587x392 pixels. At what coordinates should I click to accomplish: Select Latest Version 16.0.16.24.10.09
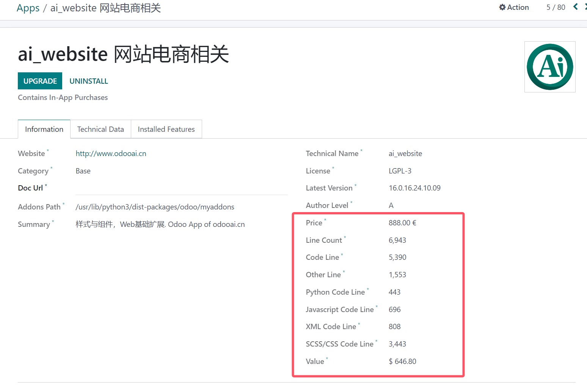point(414,188)
